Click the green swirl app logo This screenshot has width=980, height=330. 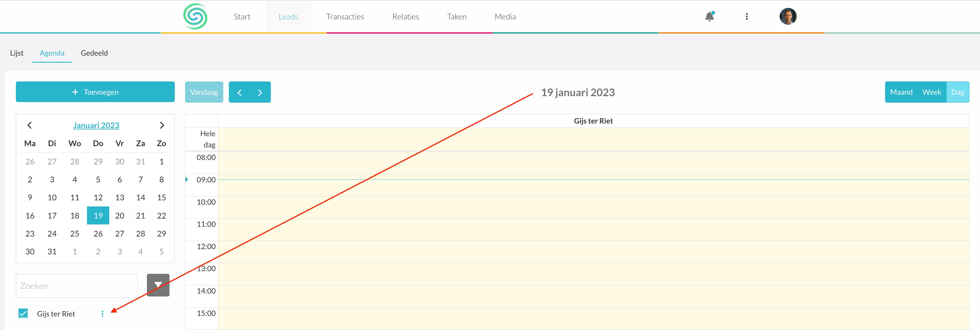tap(195, 16)
